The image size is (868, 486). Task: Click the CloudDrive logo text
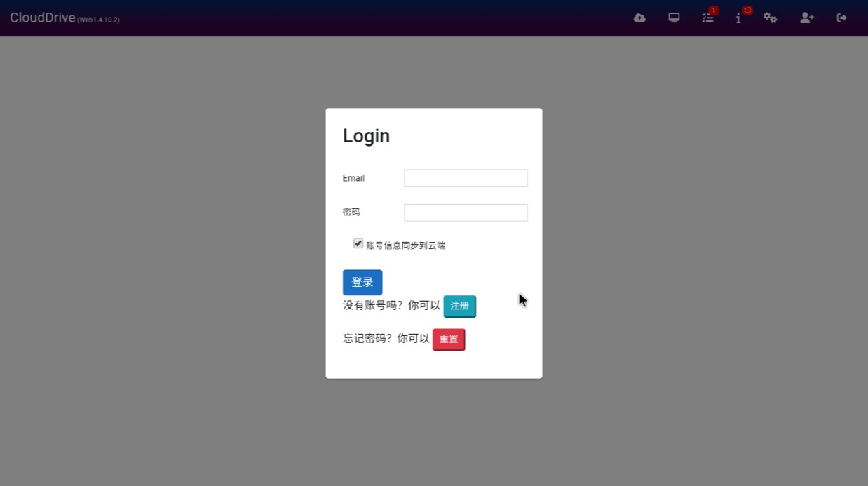[x=42, y=18]
